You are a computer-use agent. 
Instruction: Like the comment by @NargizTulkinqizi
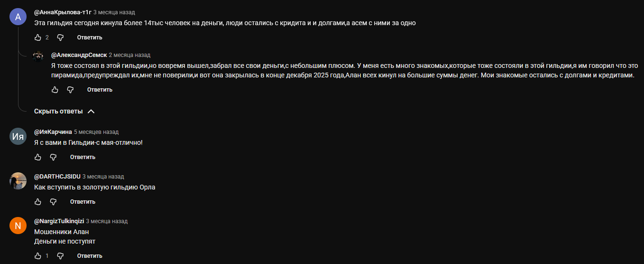[38, 255]
